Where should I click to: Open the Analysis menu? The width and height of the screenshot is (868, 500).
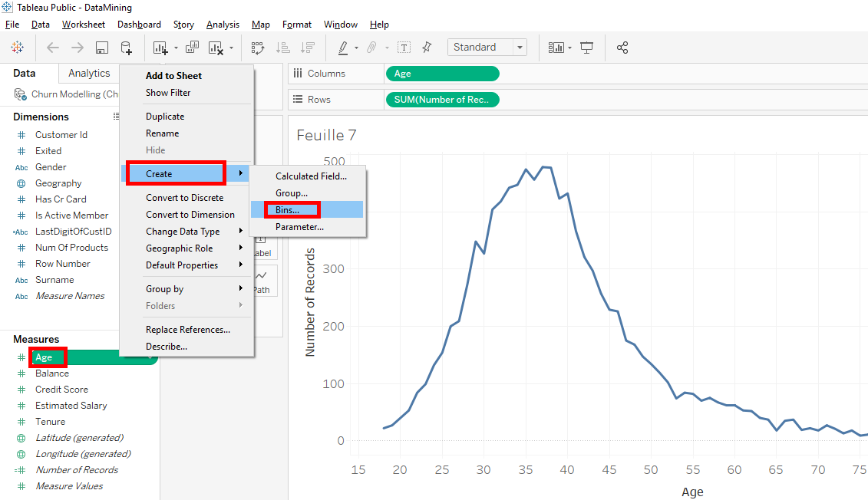(x=223, y=24)
